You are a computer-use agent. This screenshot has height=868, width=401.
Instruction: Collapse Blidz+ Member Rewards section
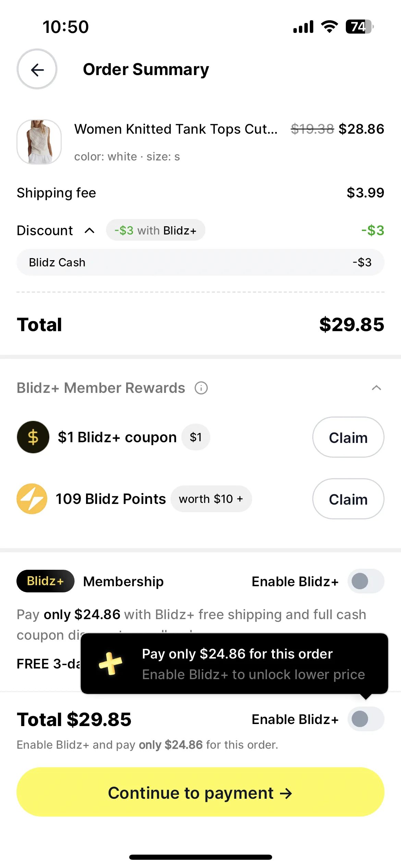376,388
